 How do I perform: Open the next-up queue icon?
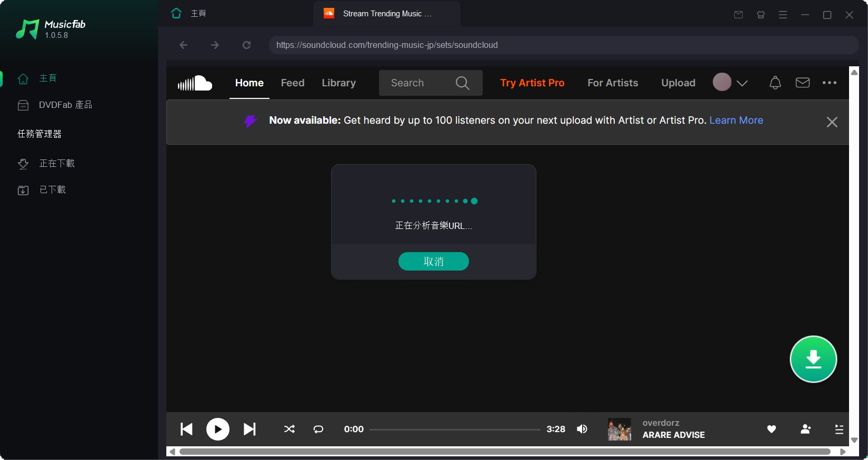pyautogui.click(x=839, y=429)
